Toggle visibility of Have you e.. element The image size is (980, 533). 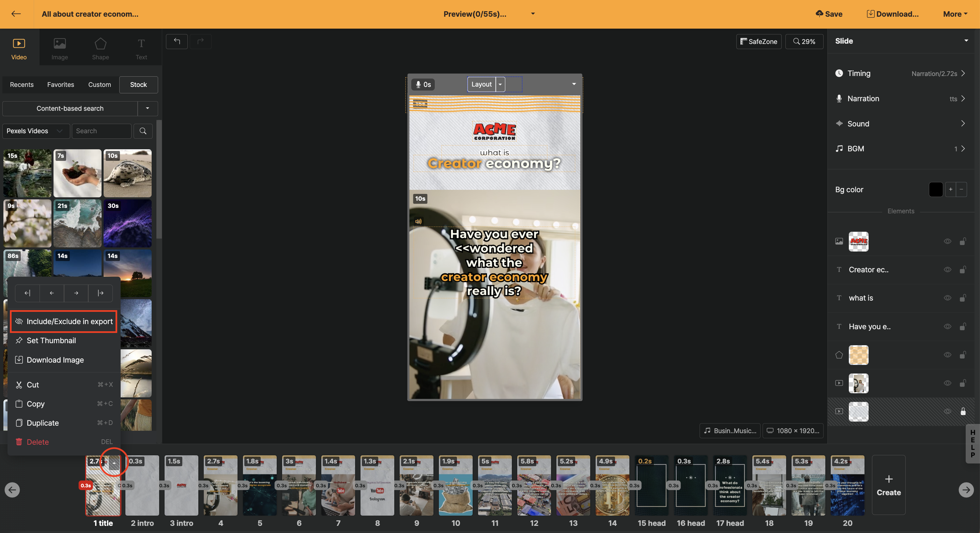point(947,326)
